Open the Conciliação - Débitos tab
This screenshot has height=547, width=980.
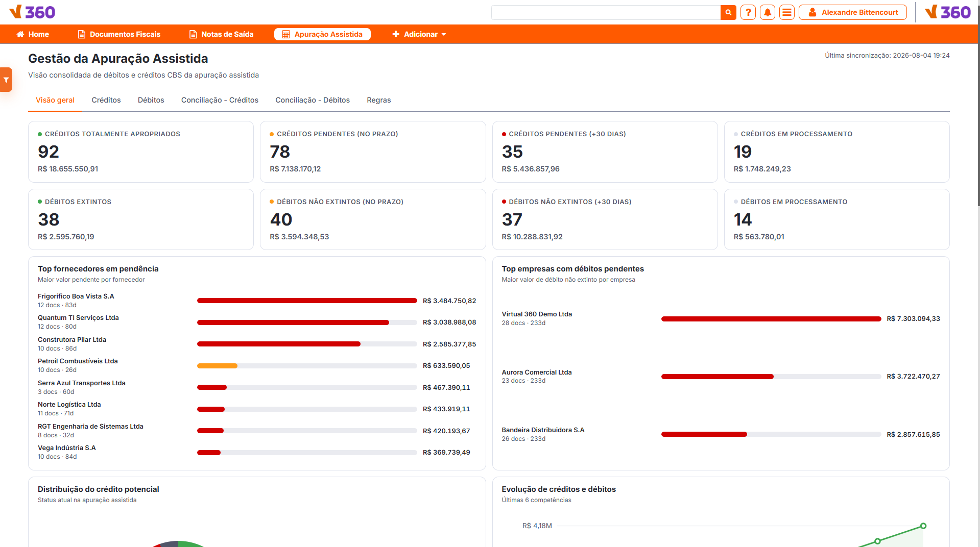(313, 100)
